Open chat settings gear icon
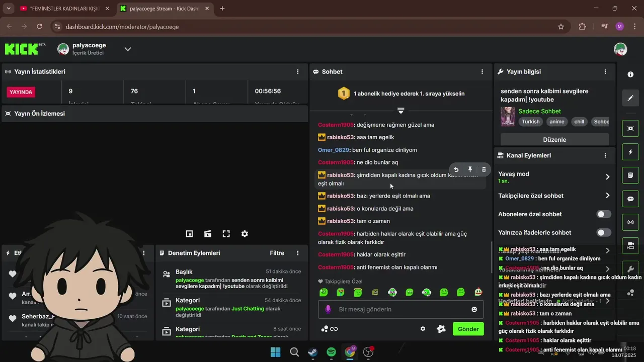644x362 pixels. point(423,329)
